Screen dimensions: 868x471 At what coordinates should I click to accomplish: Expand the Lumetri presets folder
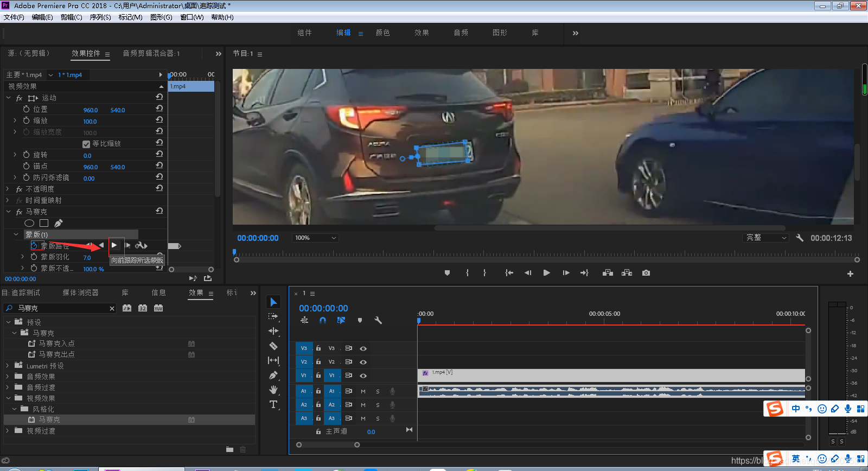[x=8, y=366]
